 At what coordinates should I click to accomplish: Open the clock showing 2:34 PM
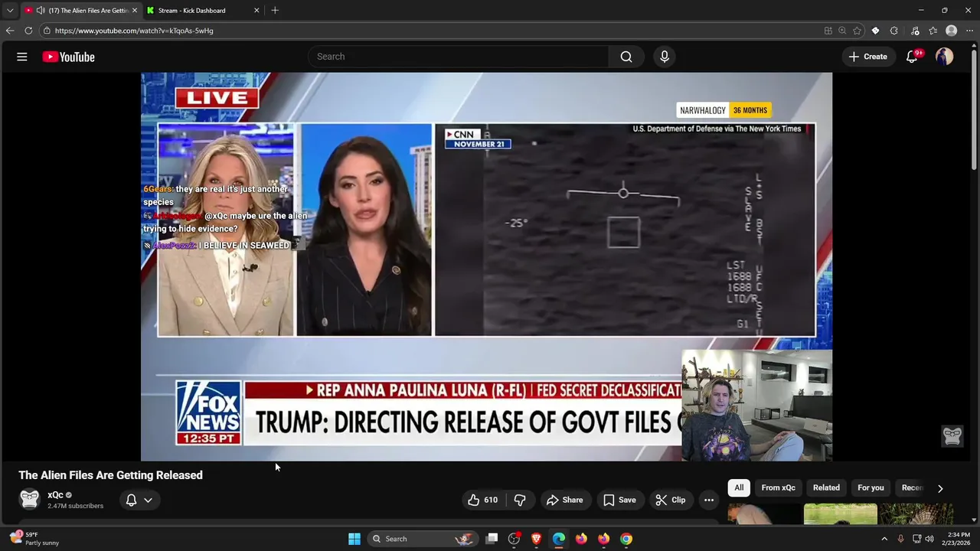[958, 539]
